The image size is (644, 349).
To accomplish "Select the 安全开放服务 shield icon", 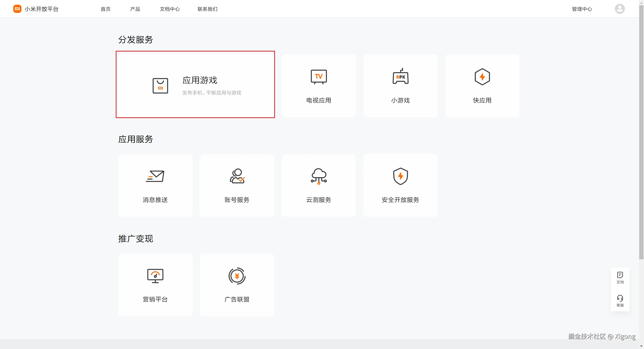I will point(400,176).
